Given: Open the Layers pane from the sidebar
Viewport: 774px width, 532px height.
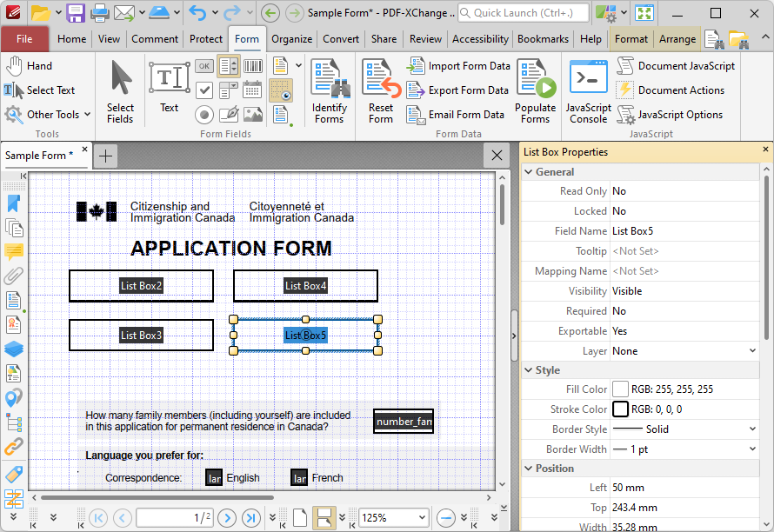Looking at the screenshot, I should pos(14,349).
